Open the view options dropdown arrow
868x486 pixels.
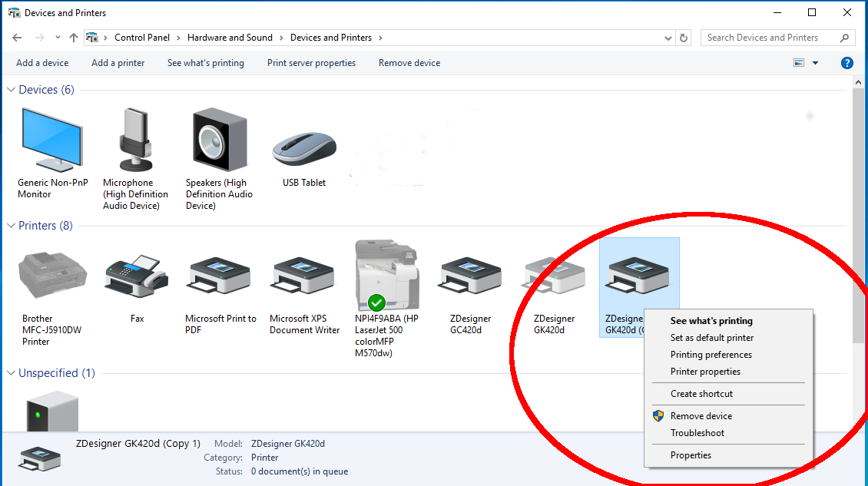[x=816, y=63]
